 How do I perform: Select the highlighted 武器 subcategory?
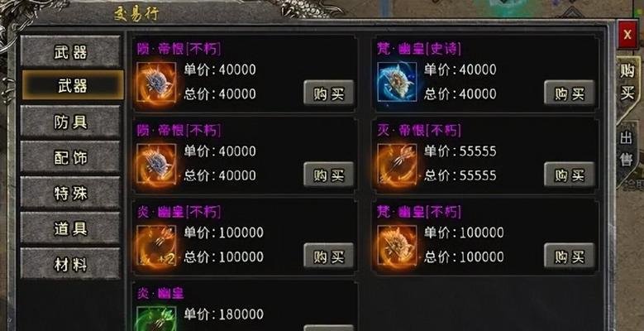click(72, 85)
